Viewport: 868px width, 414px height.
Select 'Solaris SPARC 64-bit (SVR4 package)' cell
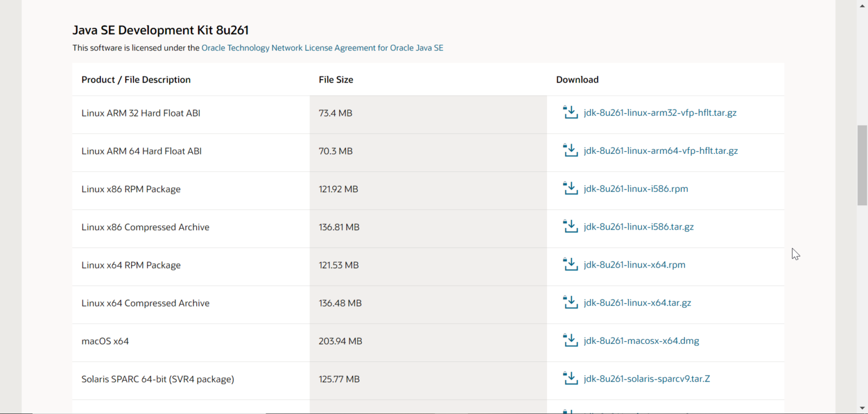pyautogui.click(x=191, y=380)
